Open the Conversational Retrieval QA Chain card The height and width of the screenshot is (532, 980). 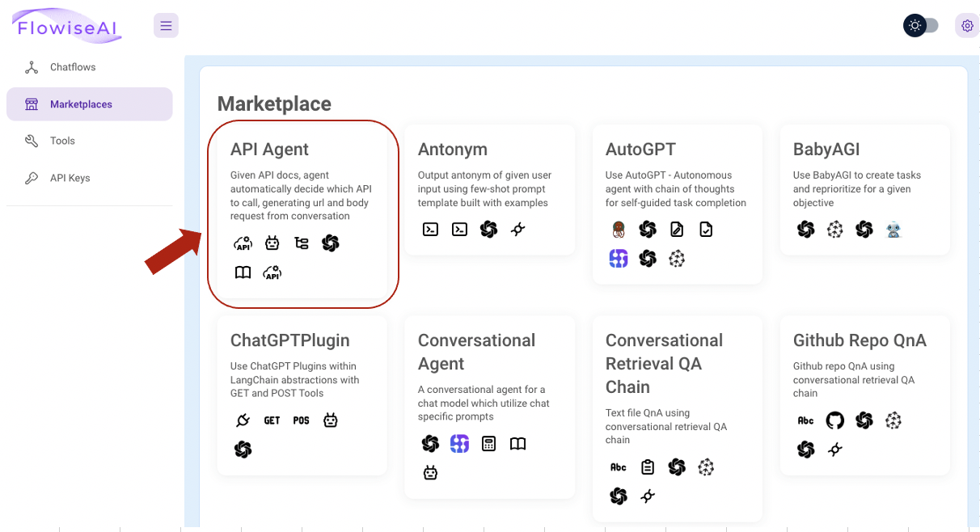[x=678, y=419]
